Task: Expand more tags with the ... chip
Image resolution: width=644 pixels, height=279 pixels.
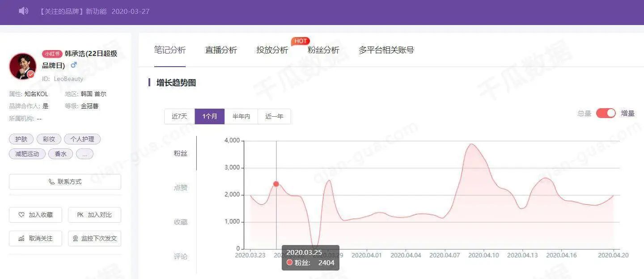Action: pos(85,154)
